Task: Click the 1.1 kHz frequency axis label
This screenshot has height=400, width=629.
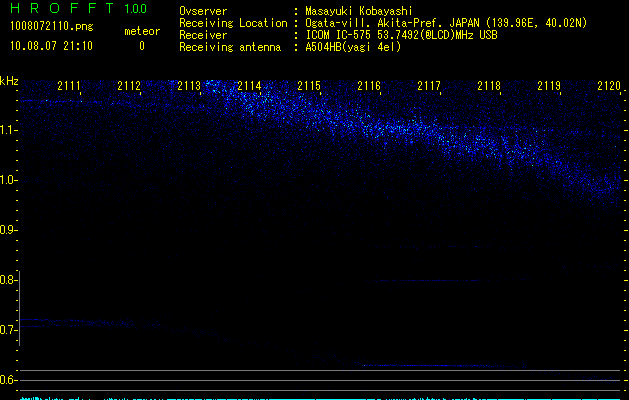Action: coord(7,130)
